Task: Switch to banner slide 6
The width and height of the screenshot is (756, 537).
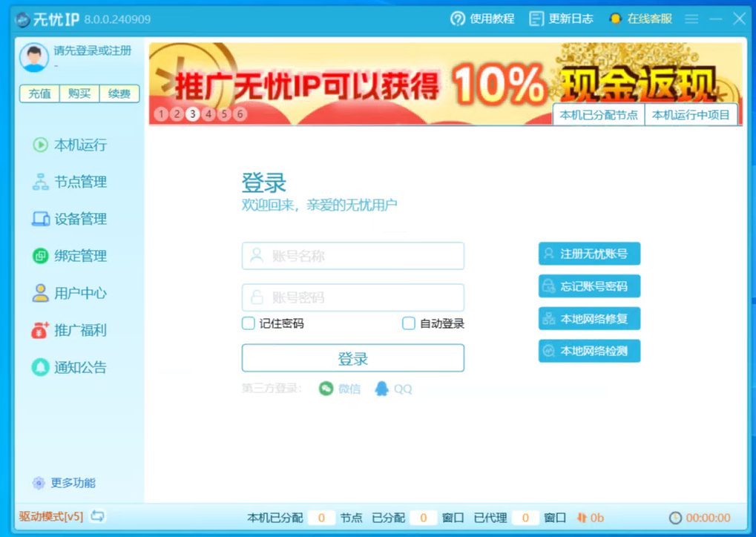Action: (240, 113)
